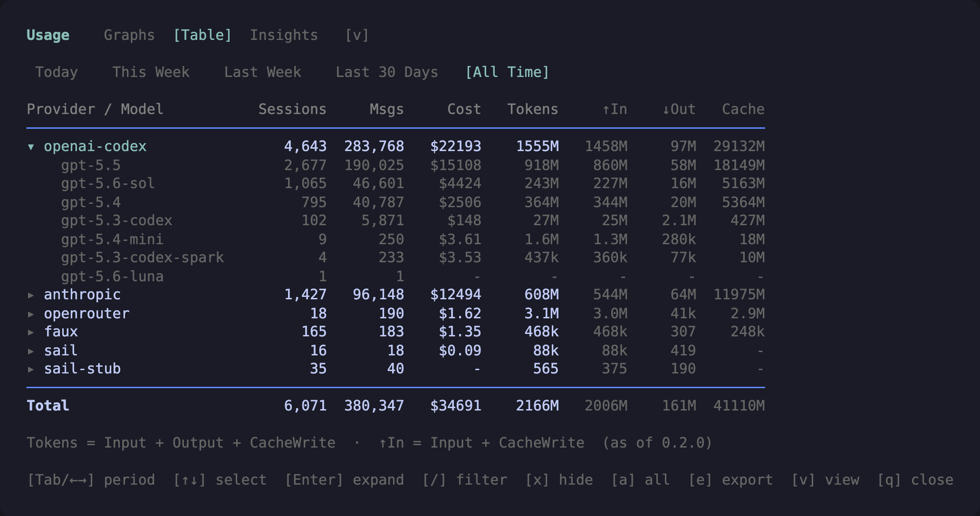Expand the sail provider row arrow
This screenshot has width=980, height=516.
point(31,351)
